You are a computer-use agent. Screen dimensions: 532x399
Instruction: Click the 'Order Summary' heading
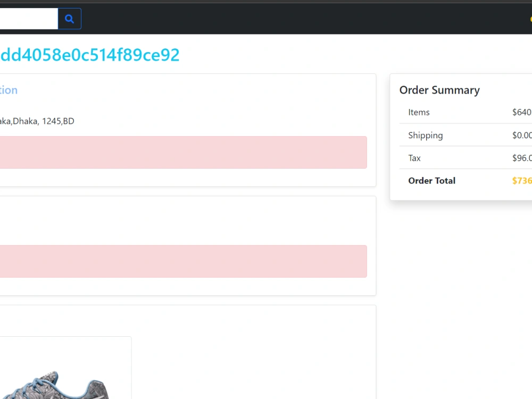pyautogui.click(x=439, y=90)
